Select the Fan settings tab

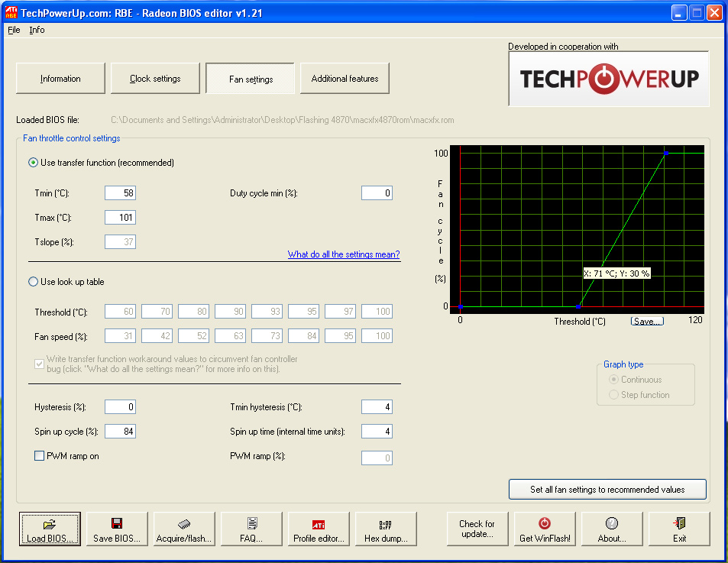tap(251, 79)
